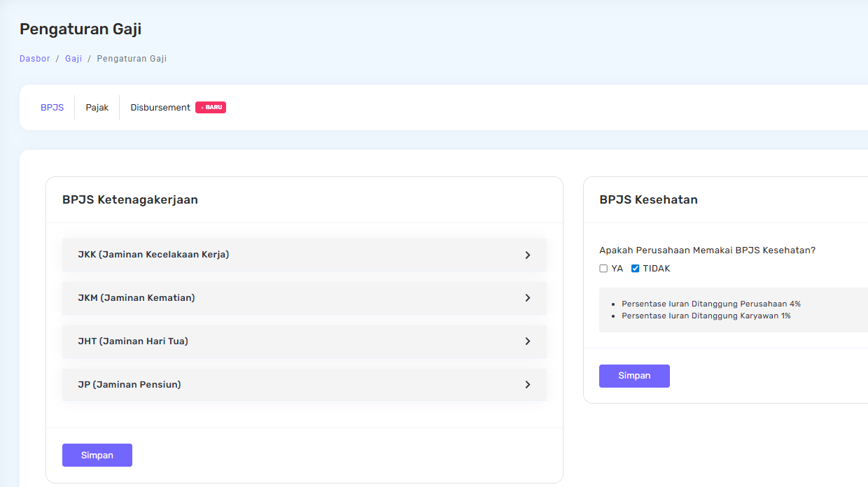
Task: Go to Dasbor breadcrumb link
Action: [35, 59]
